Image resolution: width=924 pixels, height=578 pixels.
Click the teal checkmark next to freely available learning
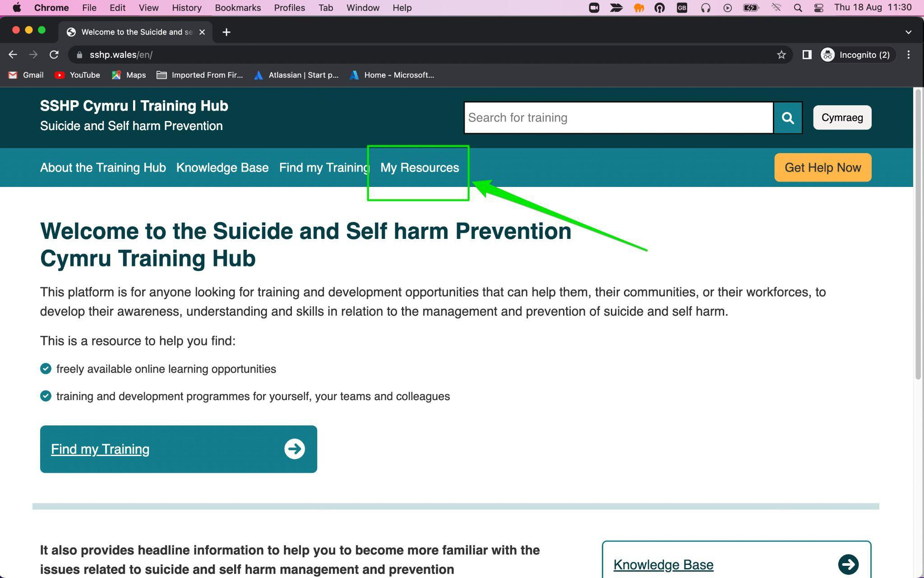pos(45,368)
